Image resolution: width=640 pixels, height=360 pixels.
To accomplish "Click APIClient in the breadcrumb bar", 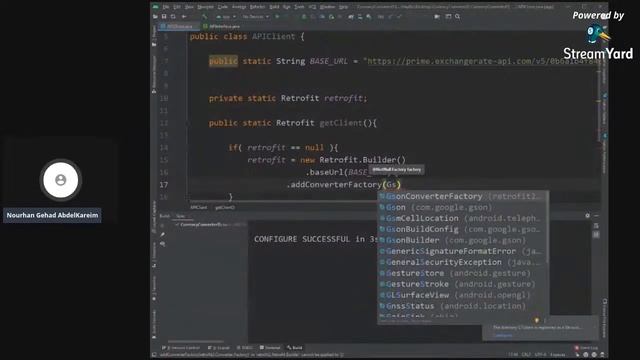I will pos(198,208).
